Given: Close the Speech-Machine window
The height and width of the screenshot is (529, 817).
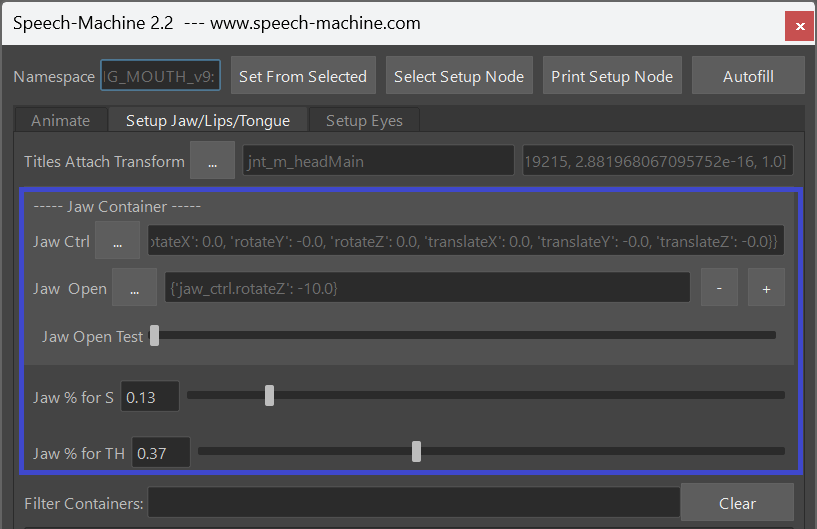Looking at the screenshot, I should pos(798,25).
